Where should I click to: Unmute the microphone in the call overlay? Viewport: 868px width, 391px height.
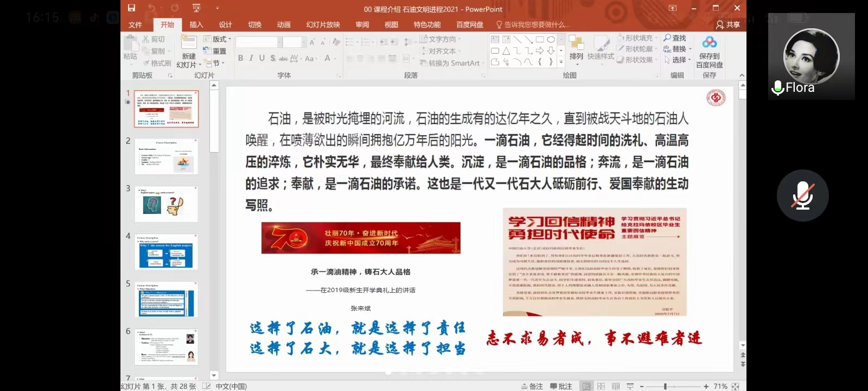[802, 195]
